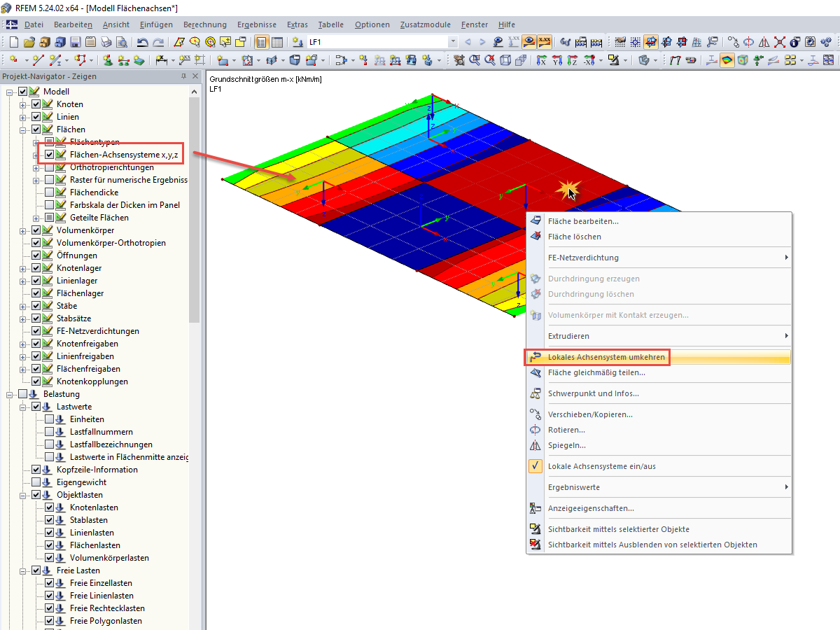Toggle the Öffnungen checkbox
Image resolution: width=840 pixels, height=630 pixels.
36,255
